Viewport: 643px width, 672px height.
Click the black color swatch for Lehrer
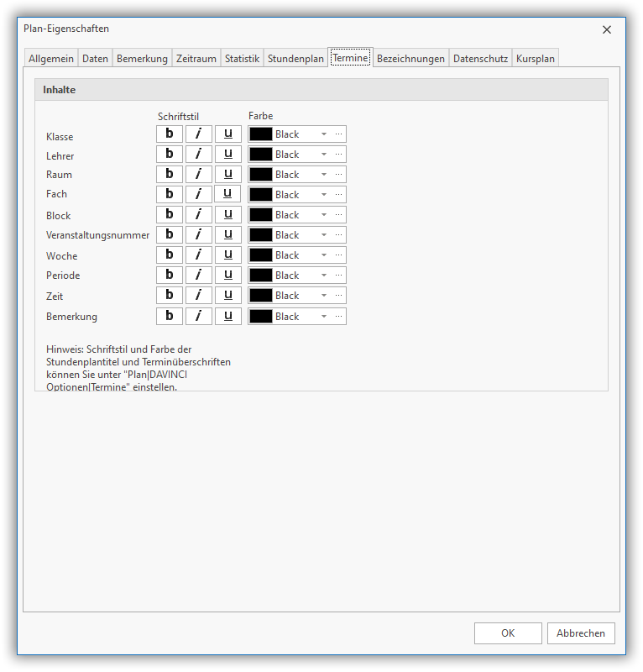pos(261,155)
